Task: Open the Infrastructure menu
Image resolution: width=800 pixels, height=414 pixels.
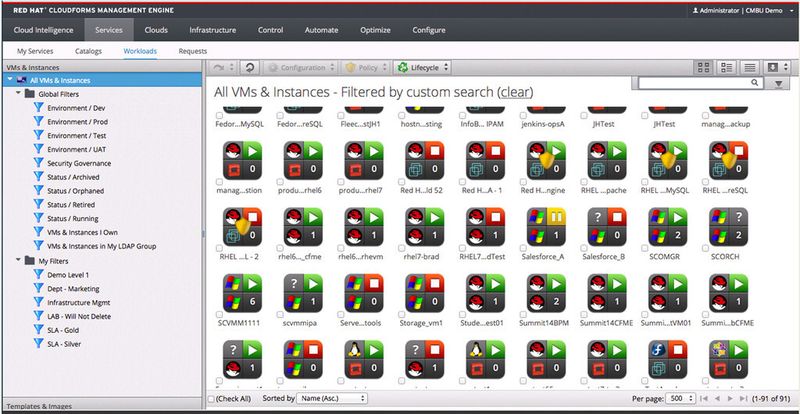Action: pyautogui.click(x=213, y=30)
